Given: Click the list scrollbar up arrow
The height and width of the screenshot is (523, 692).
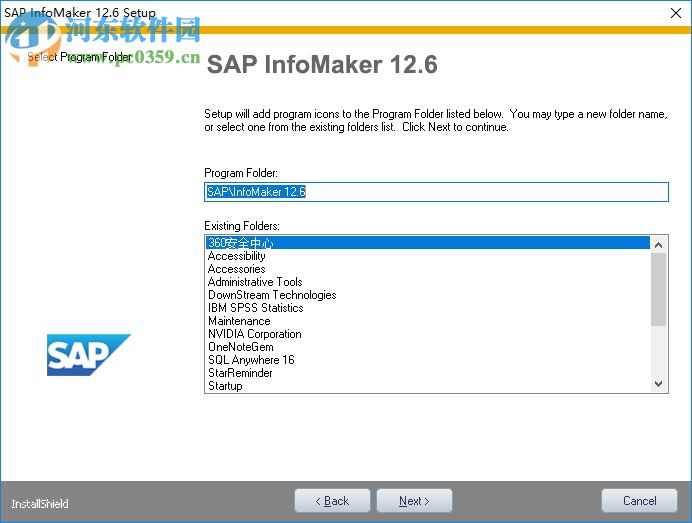Looking at the screenshot, I should point(658,245).
